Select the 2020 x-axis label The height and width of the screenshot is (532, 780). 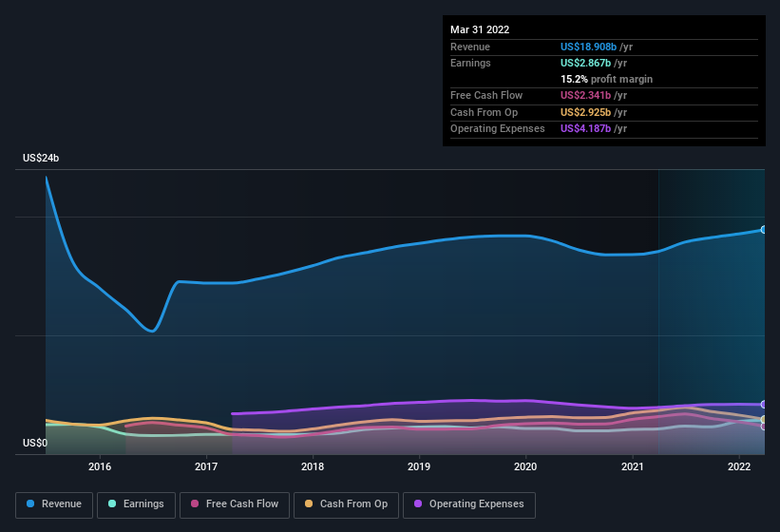point(525,466)
